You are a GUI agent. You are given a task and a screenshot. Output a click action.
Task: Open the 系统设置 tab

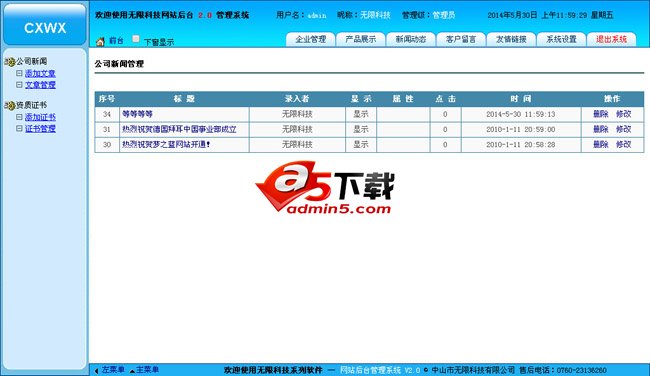pyautogui.click(x=561, y=39)
